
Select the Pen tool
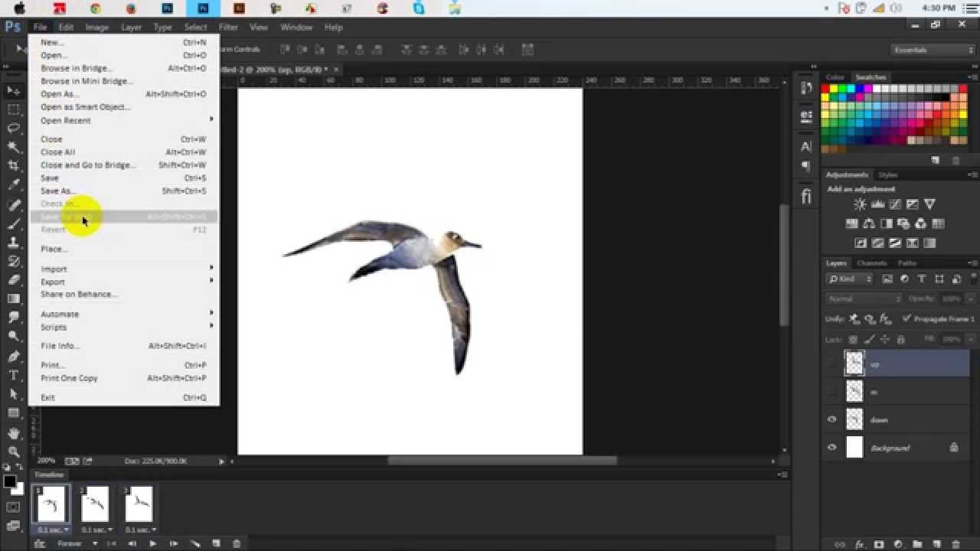[x=14, y=356]
